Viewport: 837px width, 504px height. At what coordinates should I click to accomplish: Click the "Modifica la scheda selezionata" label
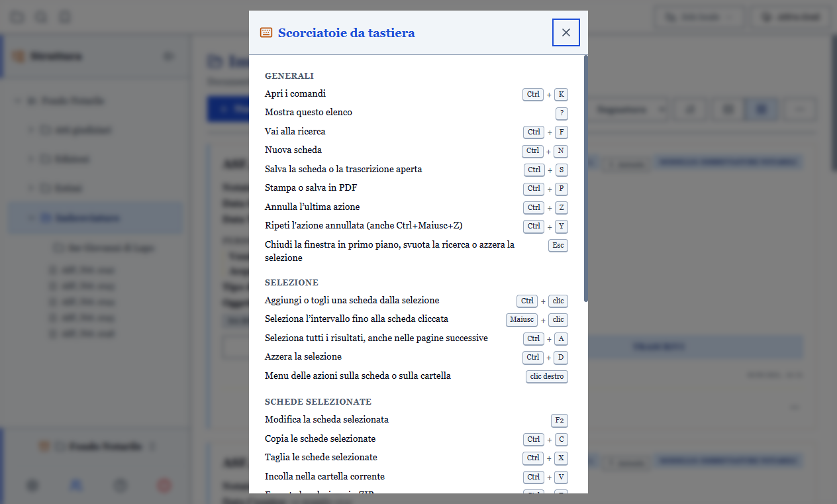(326, 420)
